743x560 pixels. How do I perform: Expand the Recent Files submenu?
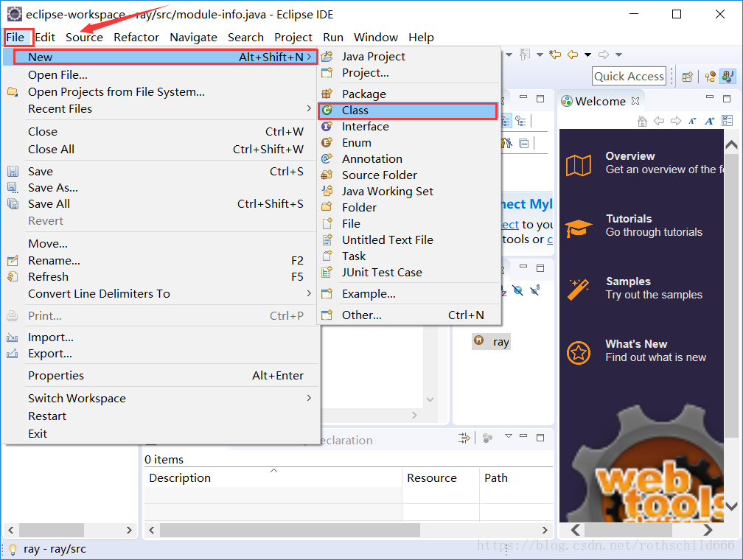[161, 109]
